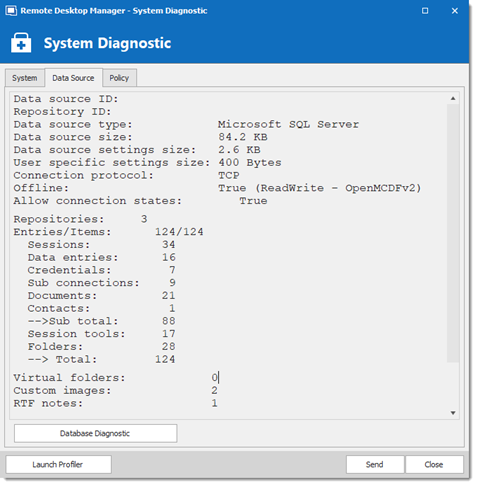Viewport: 477px width, 485px height.
Task: Click the 'Virtual folders:' label
Action: 69,378
